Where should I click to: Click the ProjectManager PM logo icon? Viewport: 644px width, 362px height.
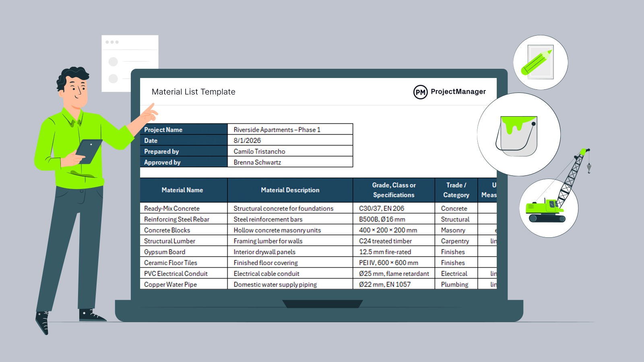420,92
